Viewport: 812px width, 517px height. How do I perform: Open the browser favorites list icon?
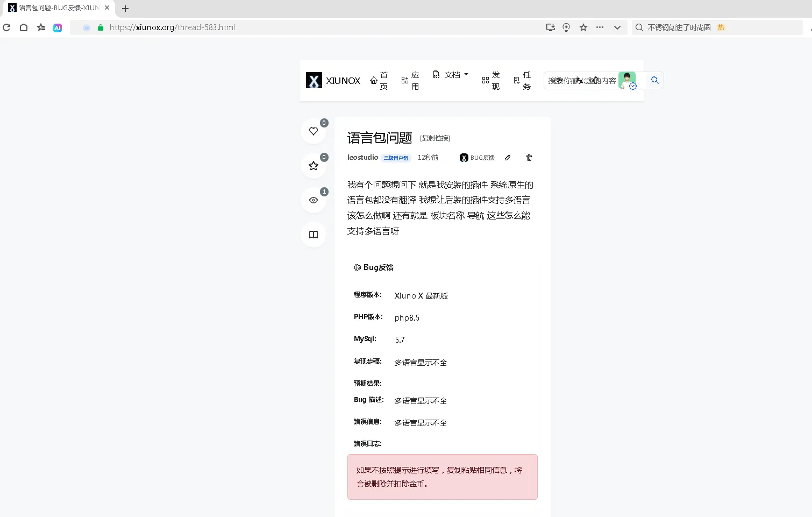[x=41, y=27]
